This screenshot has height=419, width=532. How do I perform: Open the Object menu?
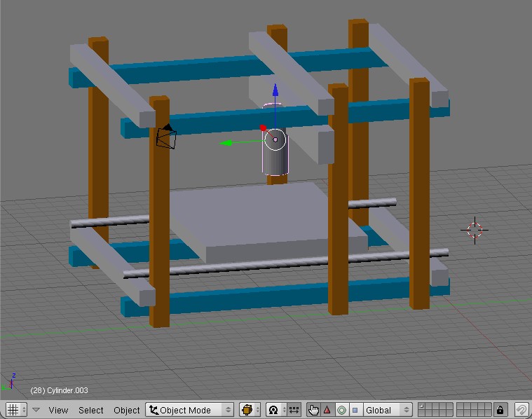click(126, 410)
